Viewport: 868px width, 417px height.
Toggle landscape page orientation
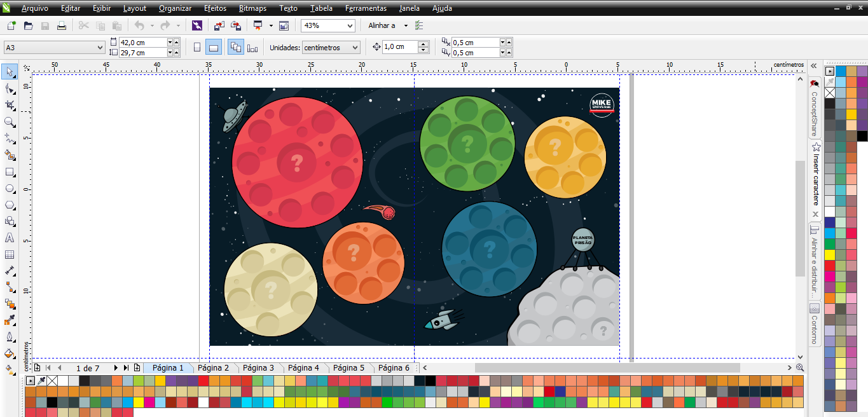coord(214,47)
